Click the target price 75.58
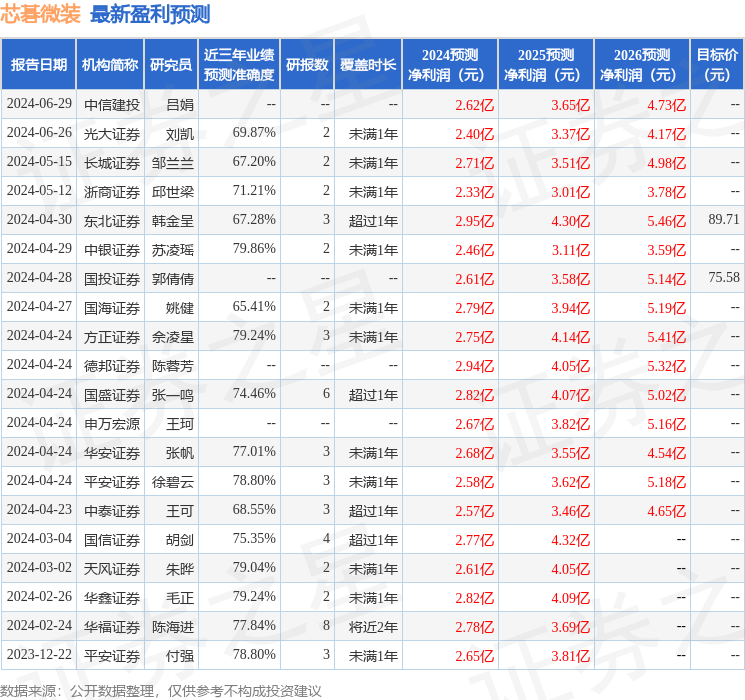The height and width of the screenshot is (700, 745). point(724,277)
